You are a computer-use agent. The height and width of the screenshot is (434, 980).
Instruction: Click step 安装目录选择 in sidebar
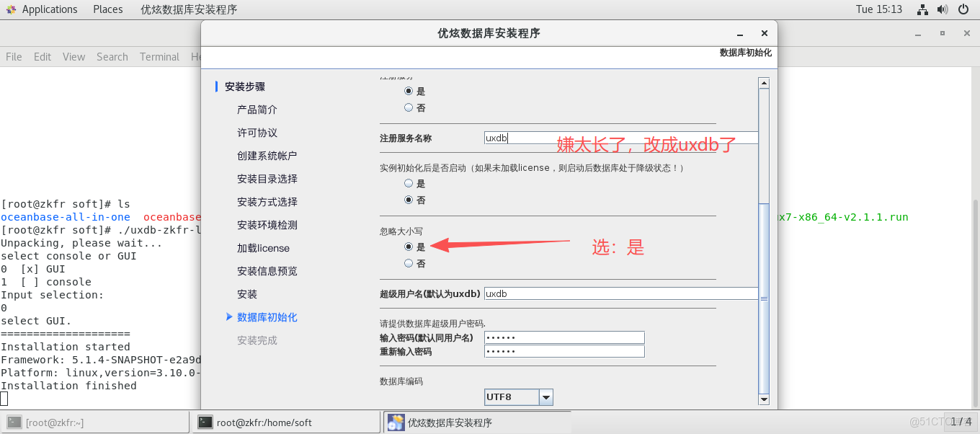(x=267, y=179)
